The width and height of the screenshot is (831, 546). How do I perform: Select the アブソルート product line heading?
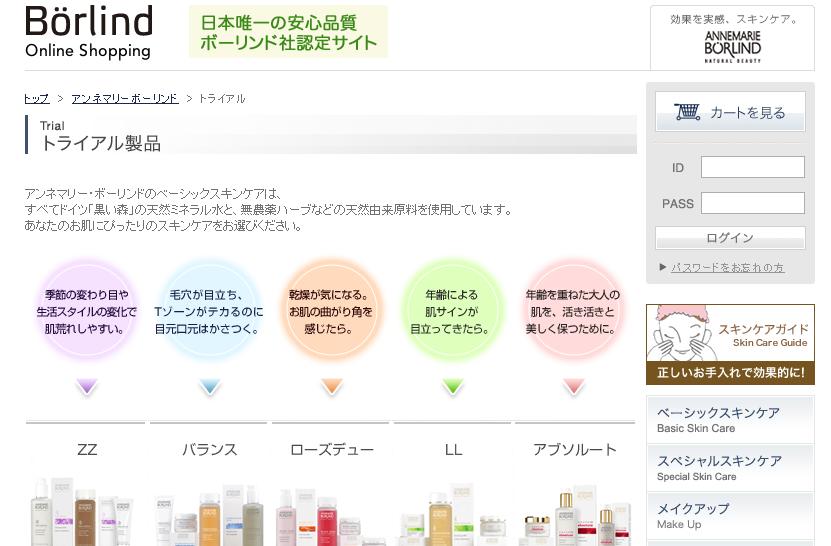click(x=575, y=450)
